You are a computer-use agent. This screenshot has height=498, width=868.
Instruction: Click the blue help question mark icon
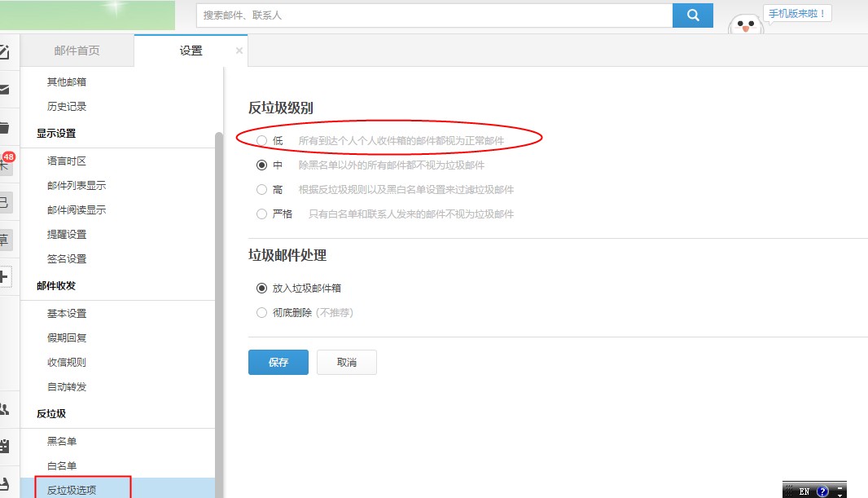point(822,491)
